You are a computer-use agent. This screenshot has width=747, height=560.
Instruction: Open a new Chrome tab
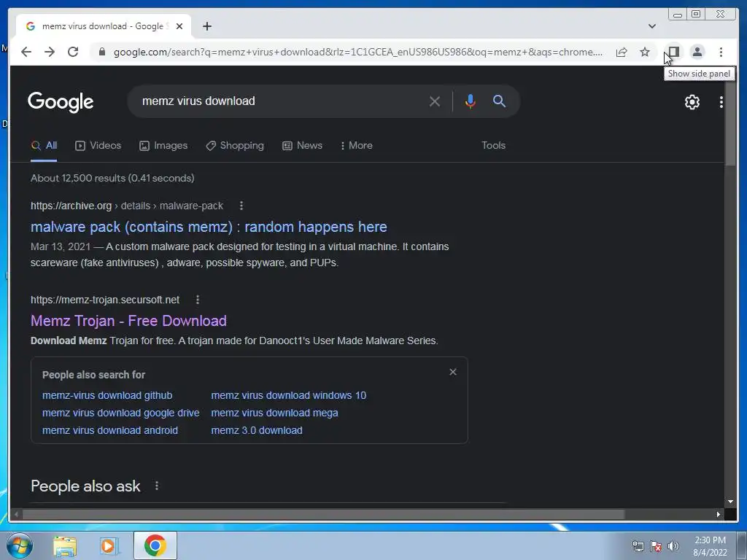click(206, 26)
